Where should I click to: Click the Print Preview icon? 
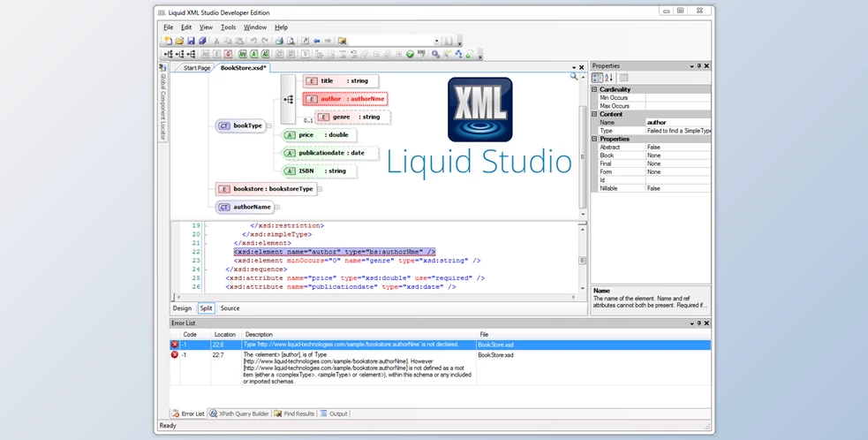click(x=291, y=41)
